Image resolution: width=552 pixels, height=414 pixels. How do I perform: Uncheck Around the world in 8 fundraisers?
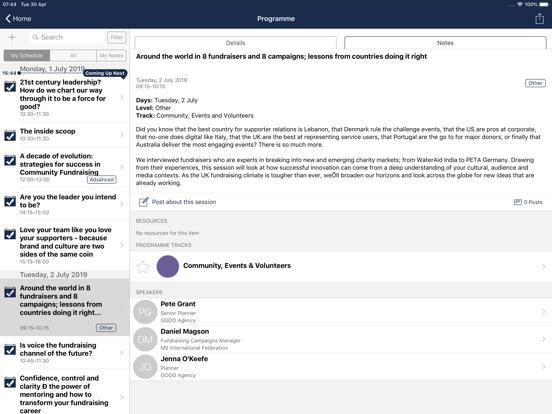[x=10, y=292]
